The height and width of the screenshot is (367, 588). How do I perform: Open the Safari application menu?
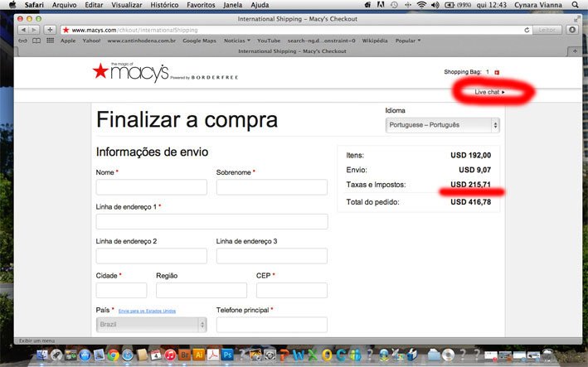pos(34,5)
